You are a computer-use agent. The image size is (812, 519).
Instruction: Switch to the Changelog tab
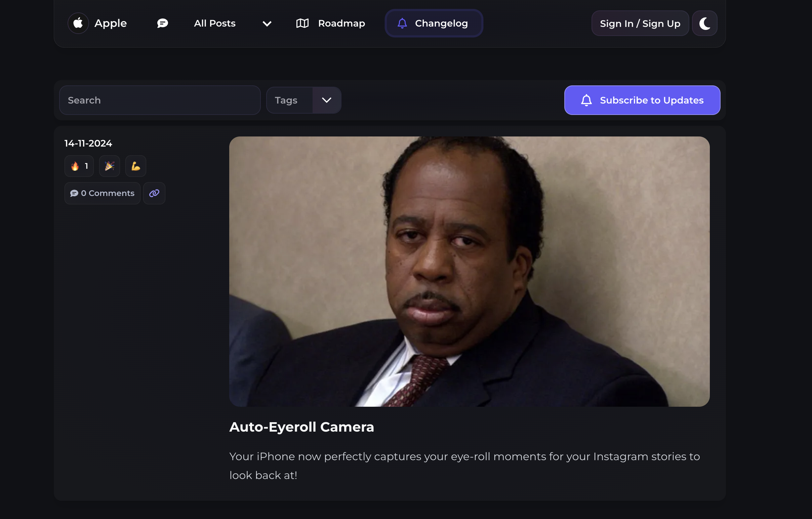click(x=434, y=23)
